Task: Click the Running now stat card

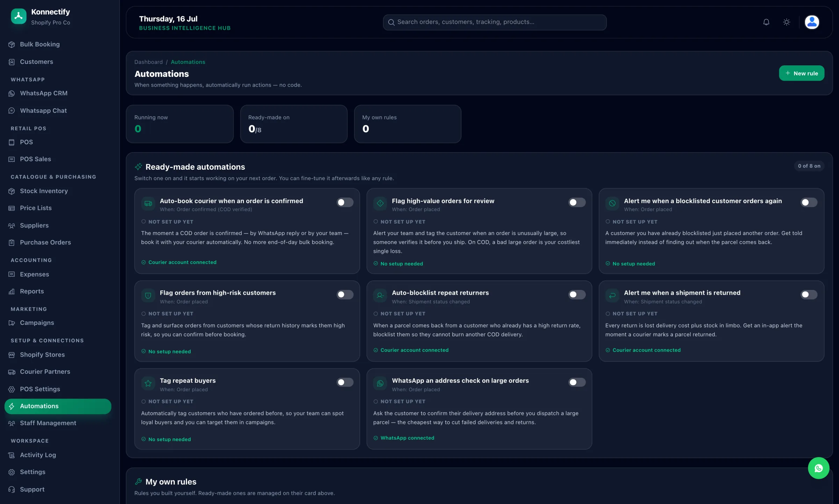Action: click(179, 124)
